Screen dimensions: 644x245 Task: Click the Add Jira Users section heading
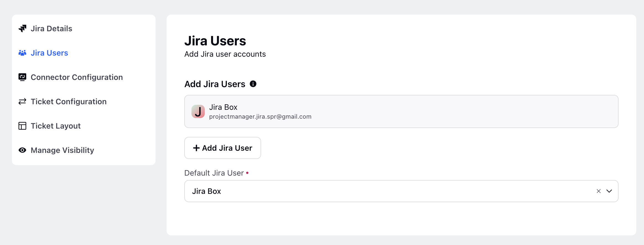tap(215, 84)
